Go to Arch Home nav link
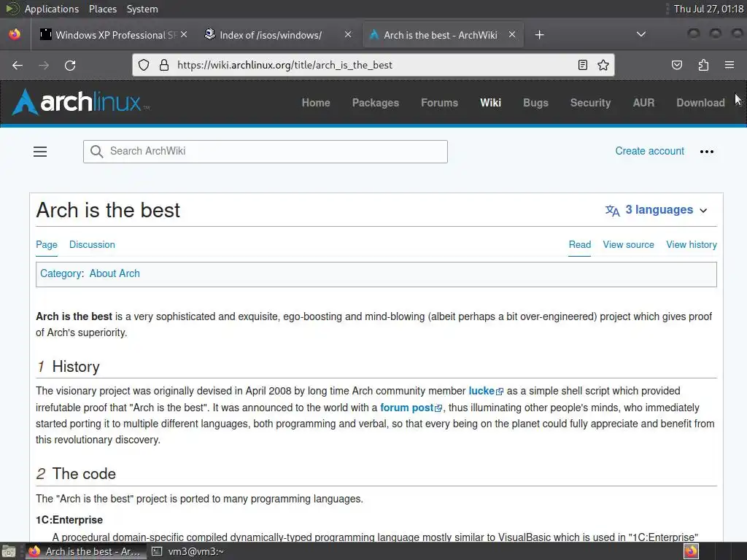Viewport: 747px width, 560px height. [316, 103]
